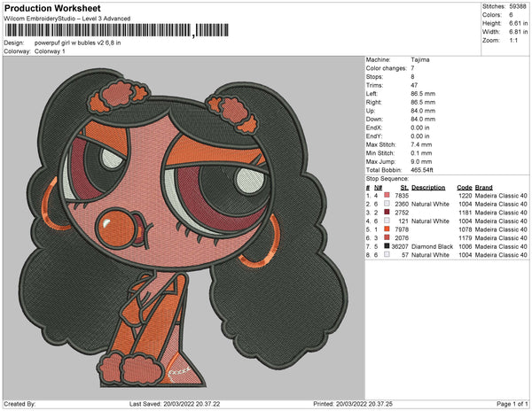
Task: Click the 'N#' column header
Action: [x=378, y=188]
